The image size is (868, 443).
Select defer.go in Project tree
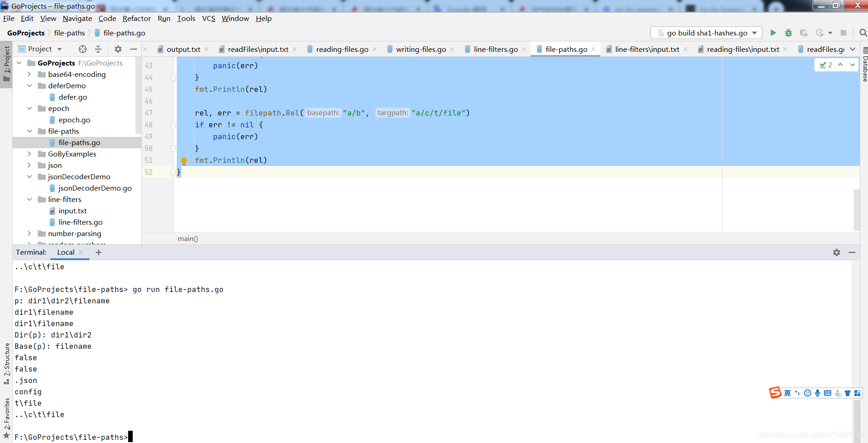coord(73,97)
